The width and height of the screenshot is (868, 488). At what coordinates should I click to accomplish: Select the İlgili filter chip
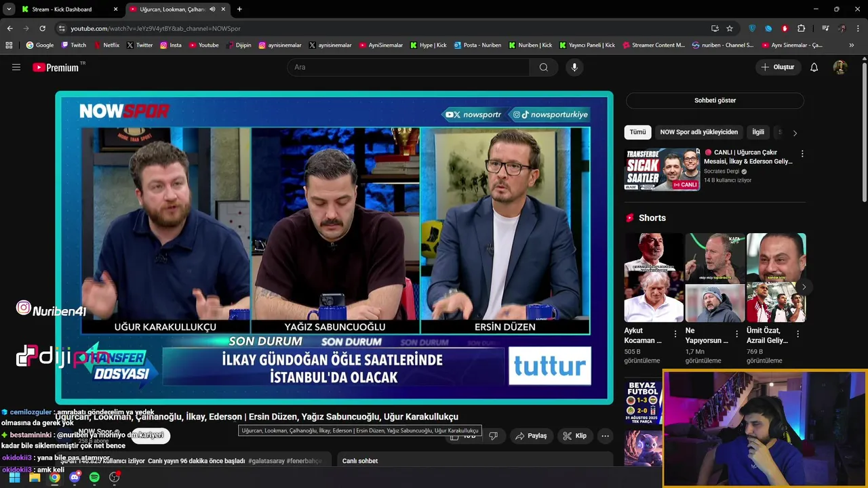[x=758, y=132]
